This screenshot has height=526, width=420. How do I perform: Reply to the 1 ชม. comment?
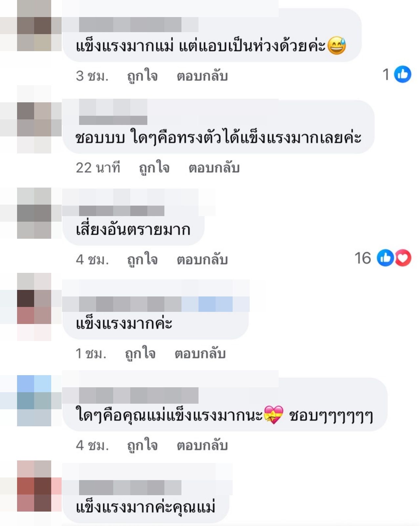pos(200,354)
